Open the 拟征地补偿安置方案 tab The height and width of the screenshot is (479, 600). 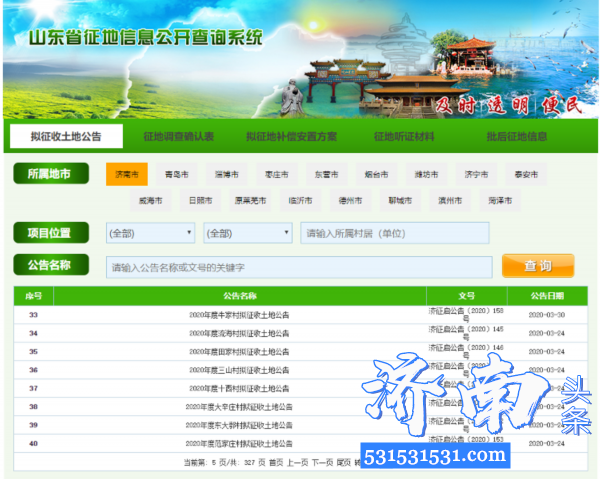point(291,136)
